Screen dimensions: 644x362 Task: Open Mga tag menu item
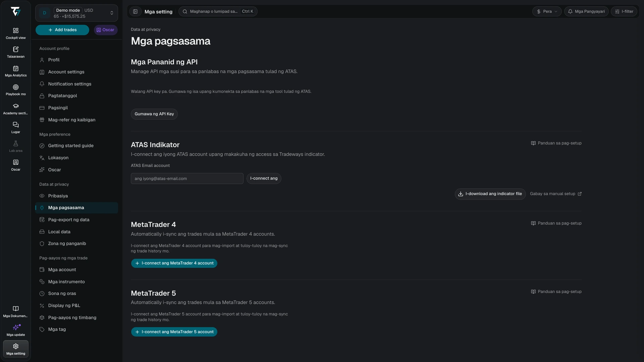click(76, 329)
